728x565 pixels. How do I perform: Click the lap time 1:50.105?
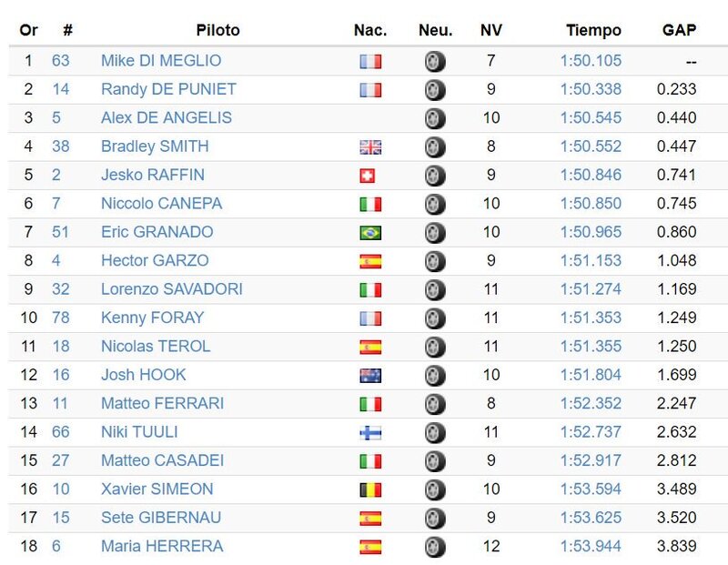click(x=591, y=61)
